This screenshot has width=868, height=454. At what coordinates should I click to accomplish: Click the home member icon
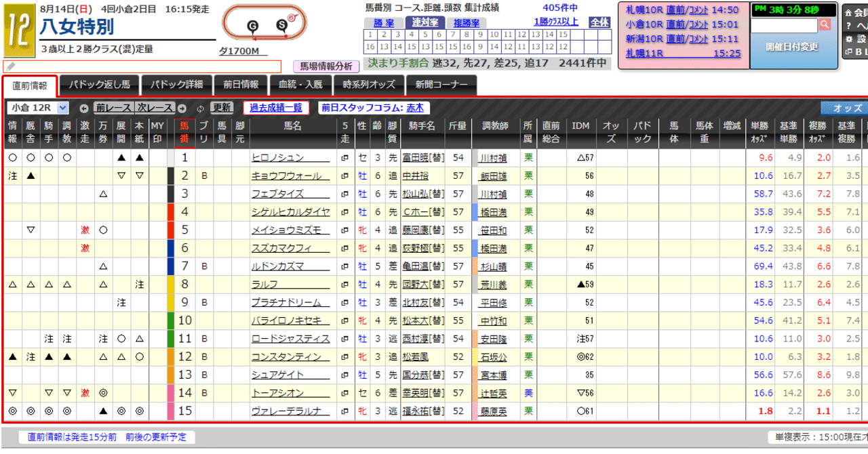point(848,14)
